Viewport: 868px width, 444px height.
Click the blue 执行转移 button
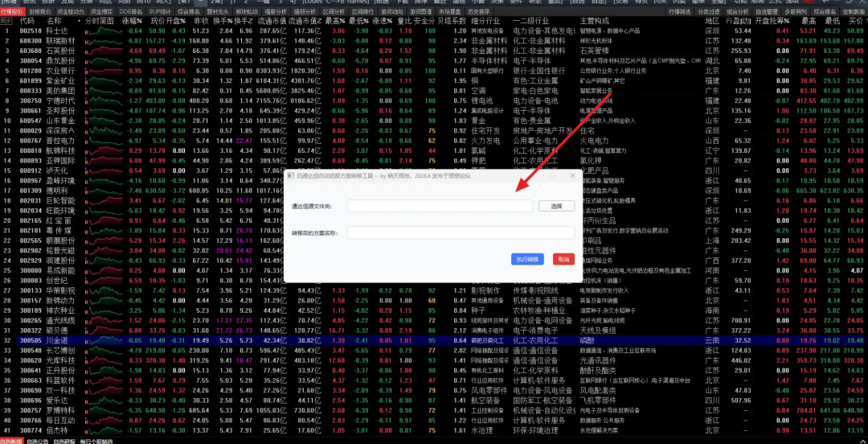point(527,259)
